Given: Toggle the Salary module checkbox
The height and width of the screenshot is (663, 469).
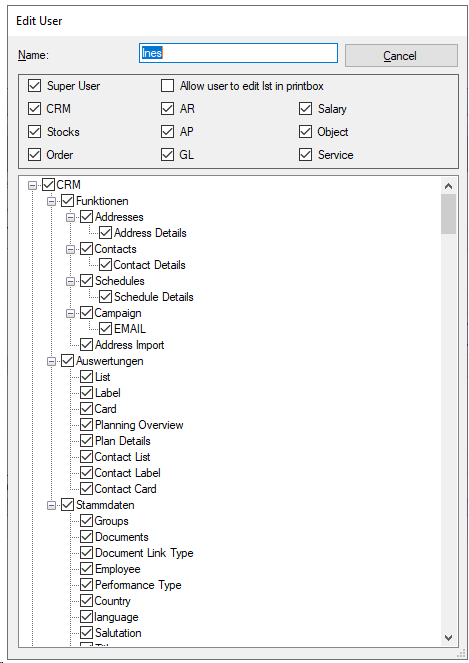Looking at the screenshot, I should 305,109.
